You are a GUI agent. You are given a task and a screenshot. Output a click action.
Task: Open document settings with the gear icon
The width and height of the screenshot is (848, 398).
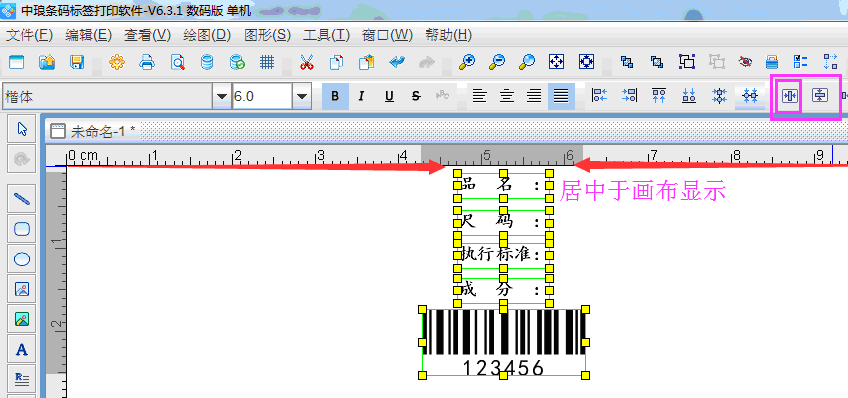116,63
